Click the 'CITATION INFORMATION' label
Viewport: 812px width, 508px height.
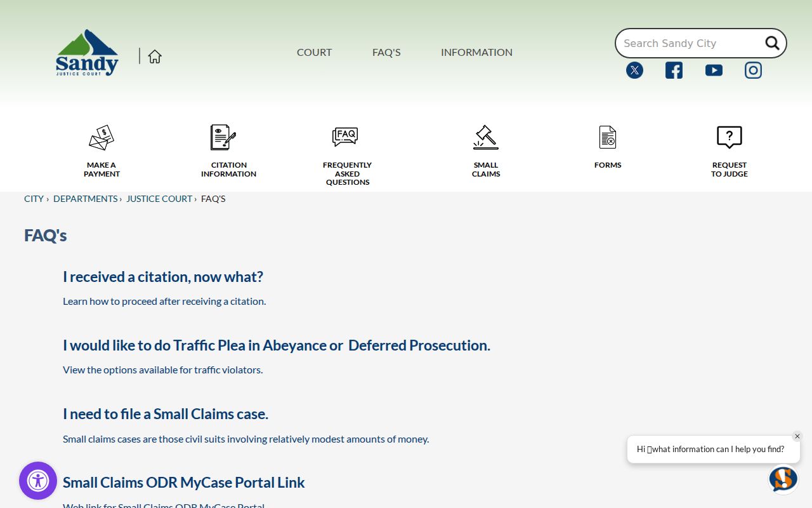click(229, 170)
